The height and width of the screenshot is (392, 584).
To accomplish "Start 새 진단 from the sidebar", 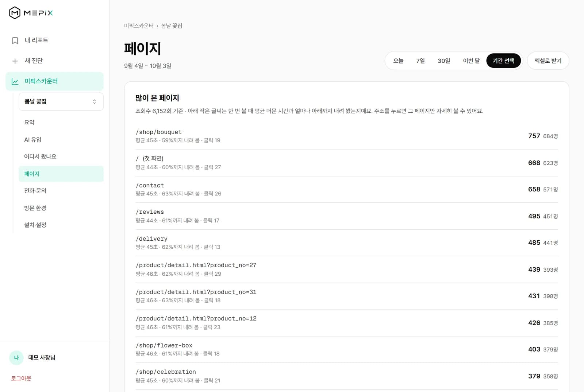I will pos(55,61).
